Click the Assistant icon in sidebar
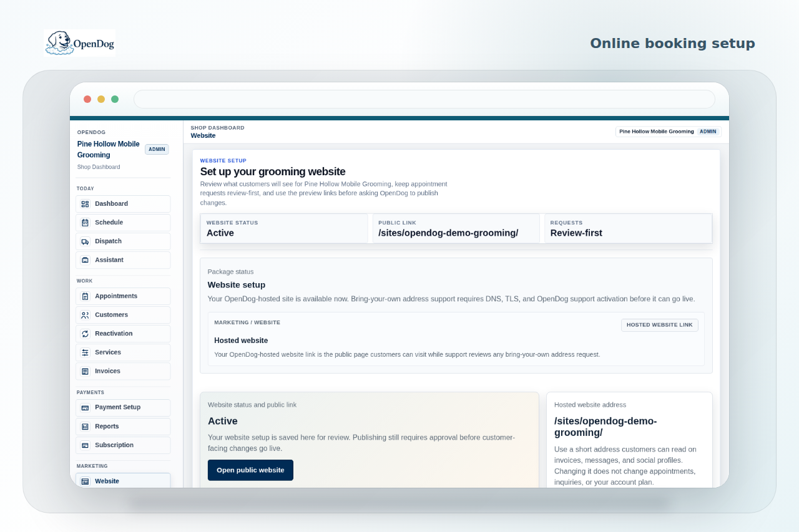Viewport: 799px width, 532px height. (85, 260)
